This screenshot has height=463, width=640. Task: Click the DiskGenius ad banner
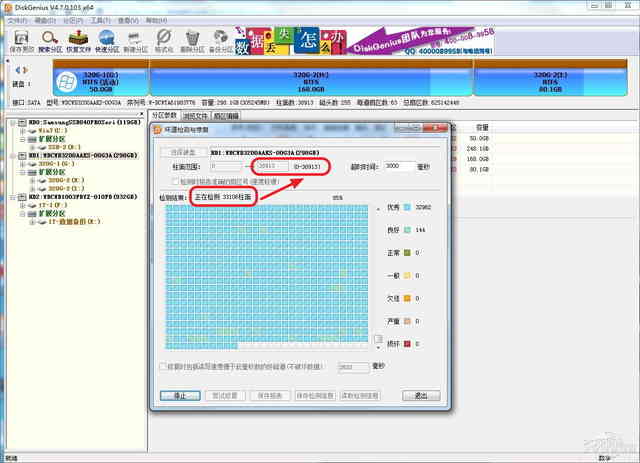tap(364, 41)
